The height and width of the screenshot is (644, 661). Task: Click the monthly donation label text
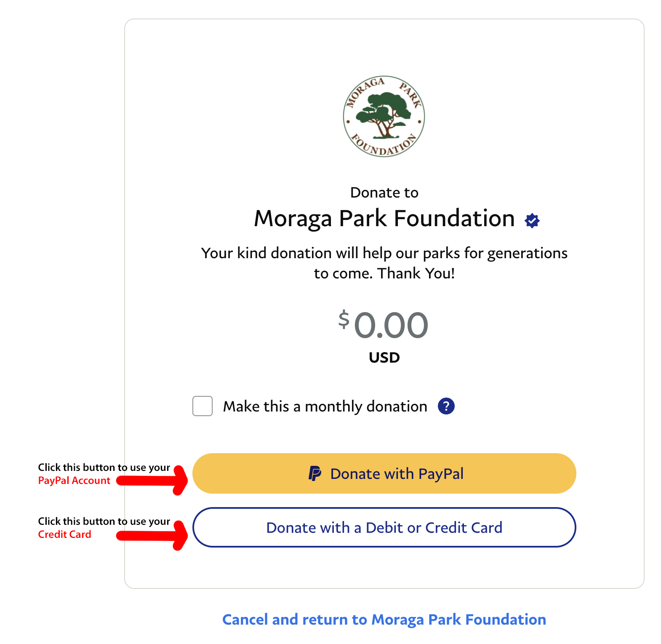click(325, 406)
